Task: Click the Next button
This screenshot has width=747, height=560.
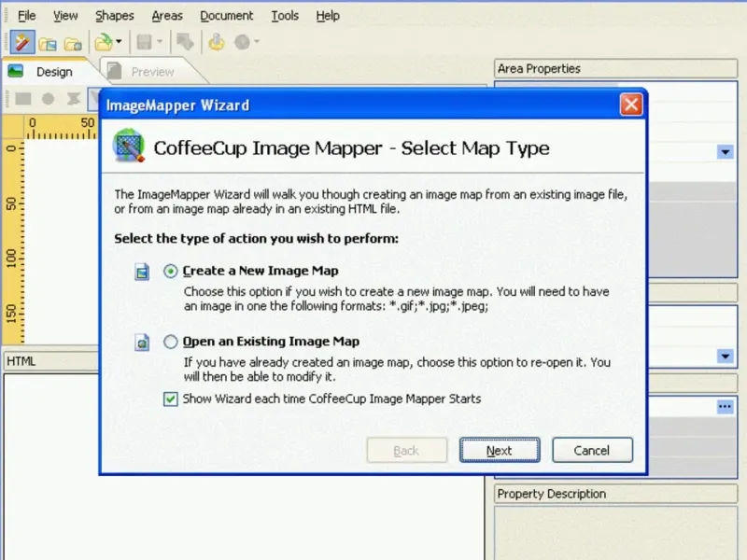Action: click(500, 450)
